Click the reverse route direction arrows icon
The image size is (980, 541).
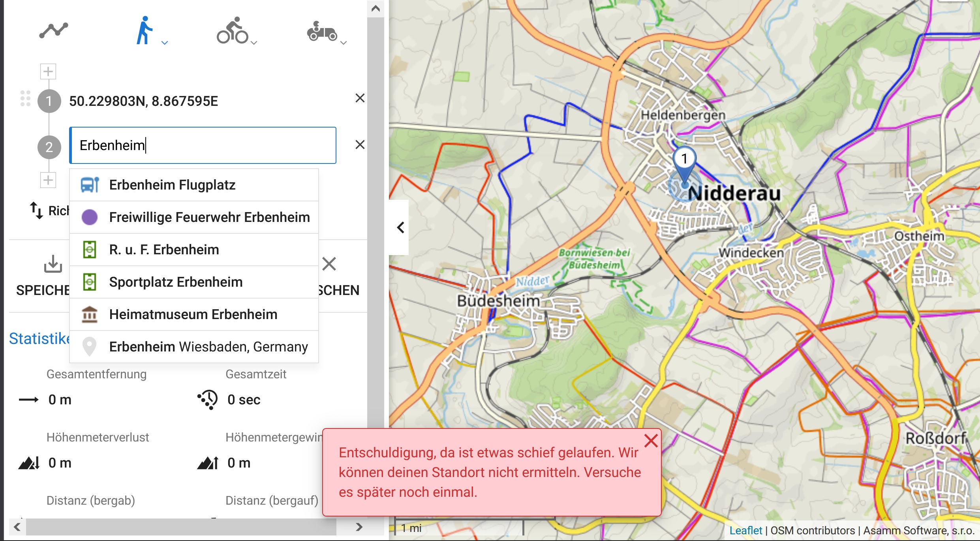[36, 210]
